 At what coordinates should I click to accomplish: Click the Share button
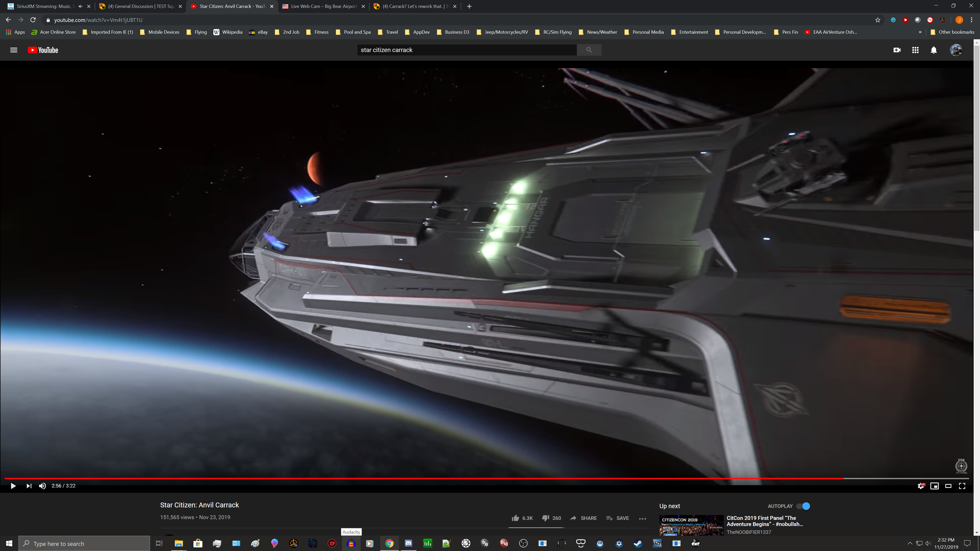point(583,518)
